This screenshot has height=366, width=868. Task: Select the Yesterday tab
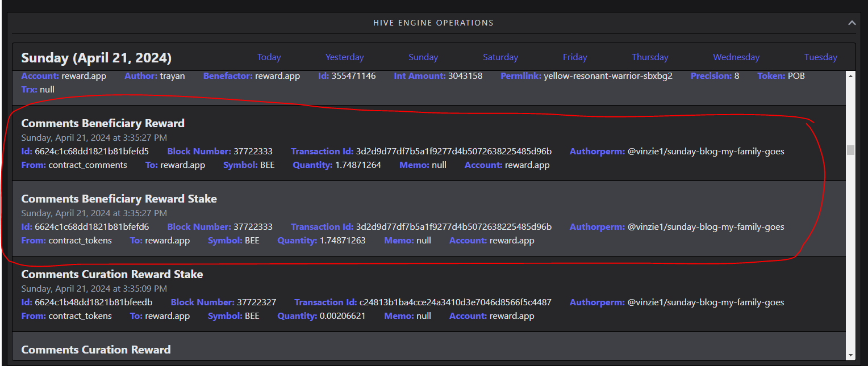pyautogui.click(x=344, y=57)
